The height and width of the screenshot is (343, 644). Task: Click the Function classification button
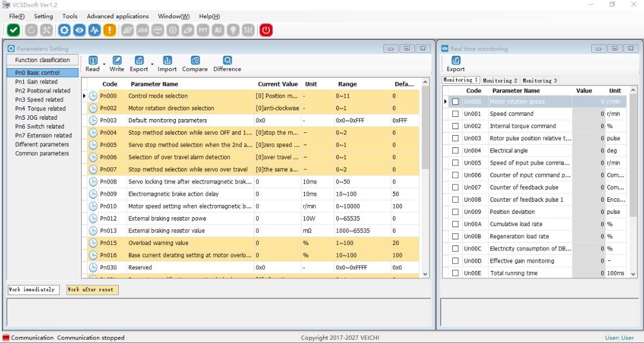(42, 60)
